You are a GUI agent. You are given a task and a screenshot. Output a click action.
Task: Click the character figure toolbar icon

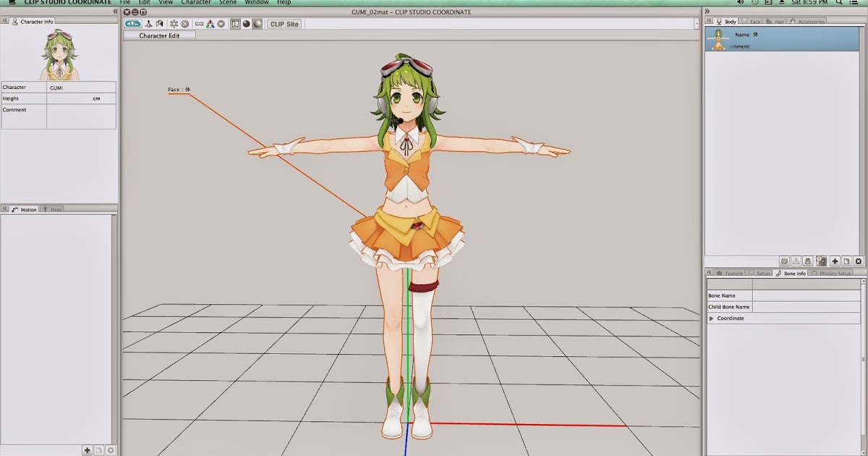(x=148, y=24)
